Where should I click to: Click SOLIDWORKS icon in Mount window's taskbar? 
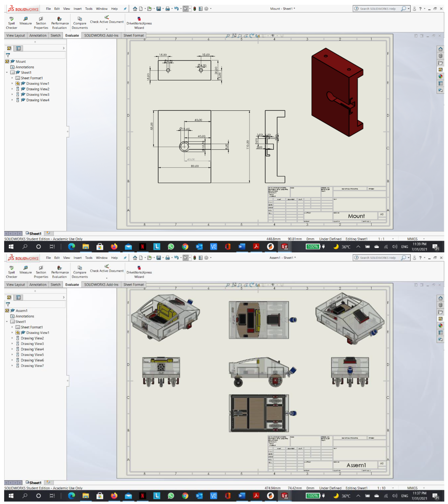284,246
